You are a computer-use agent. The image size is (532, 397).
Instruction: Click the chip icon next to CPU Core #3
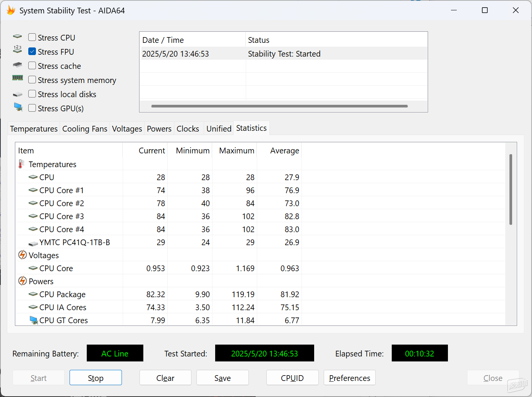click(33, 216)
